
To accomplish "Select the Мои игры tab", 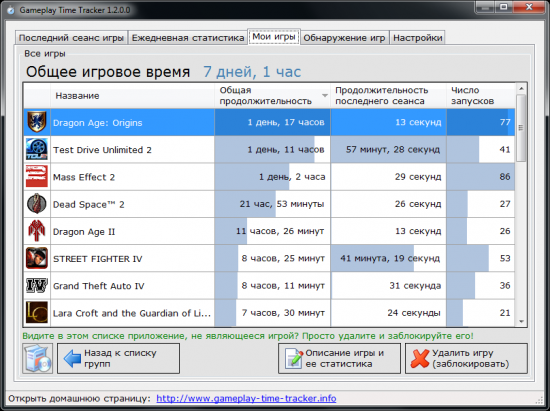I will point(274,37).
